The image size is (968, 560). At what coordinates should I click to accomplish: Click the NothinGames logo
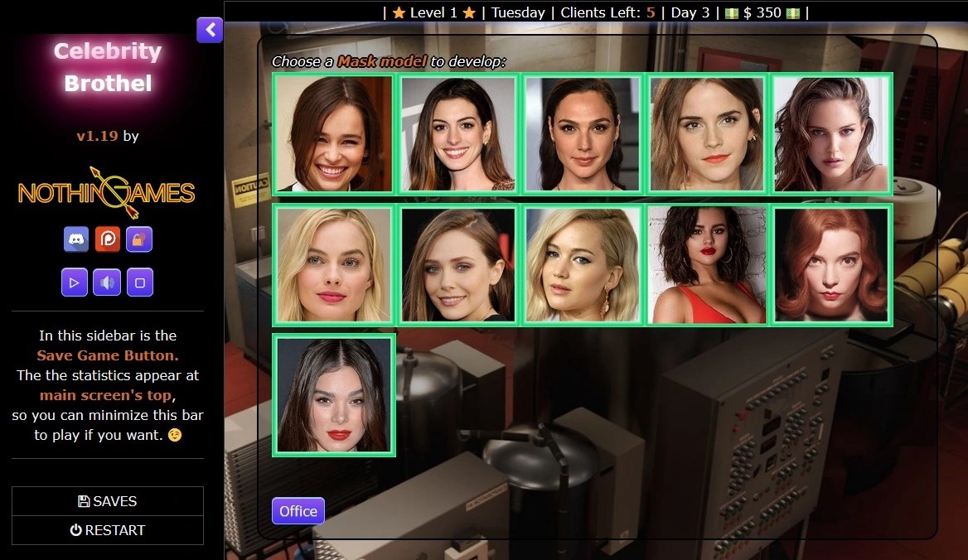pos(108,192)
